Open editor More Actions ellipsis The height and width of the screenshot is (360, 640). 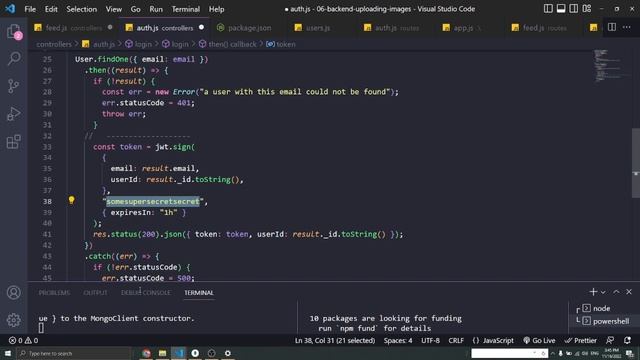coord(627,27)
